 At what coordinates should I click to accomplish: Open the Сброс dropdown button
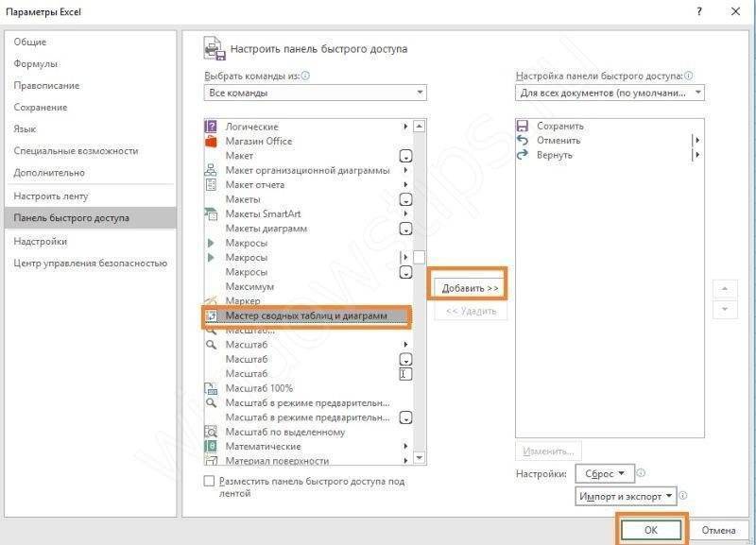(605, 474)
